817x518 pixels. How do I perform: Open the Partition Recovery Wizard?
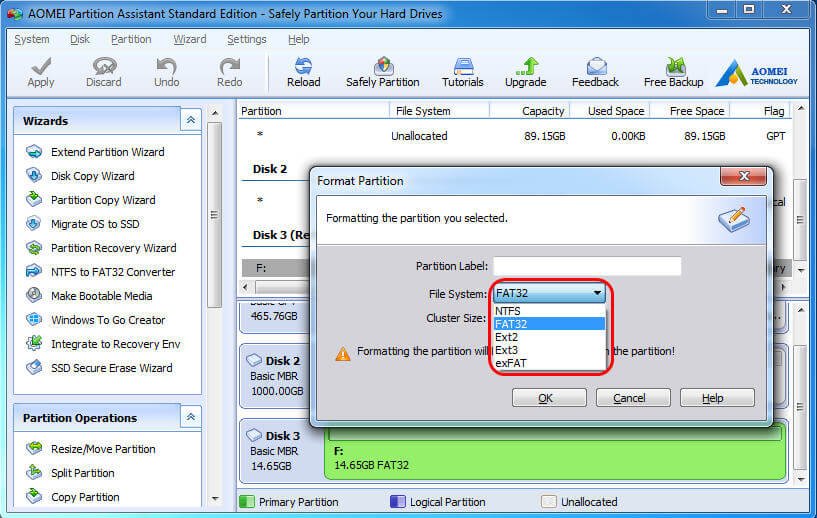tap(113, 248)
